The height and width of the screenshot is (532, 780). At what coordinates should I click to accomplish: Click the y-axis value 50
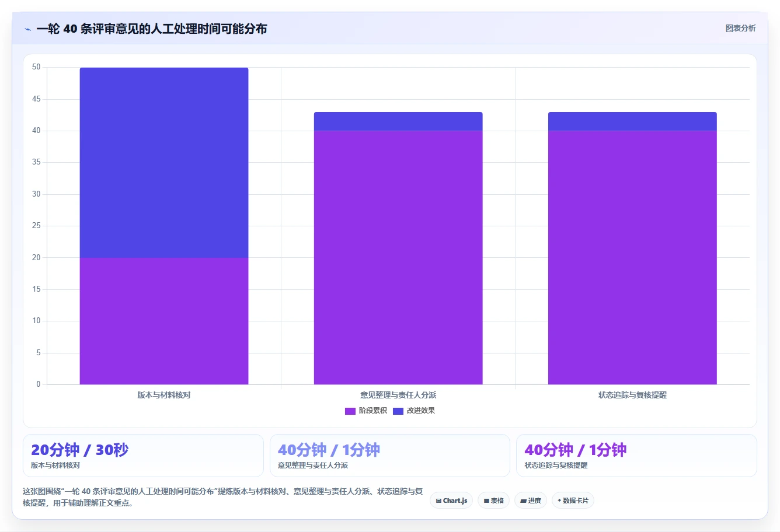[36, 67]
